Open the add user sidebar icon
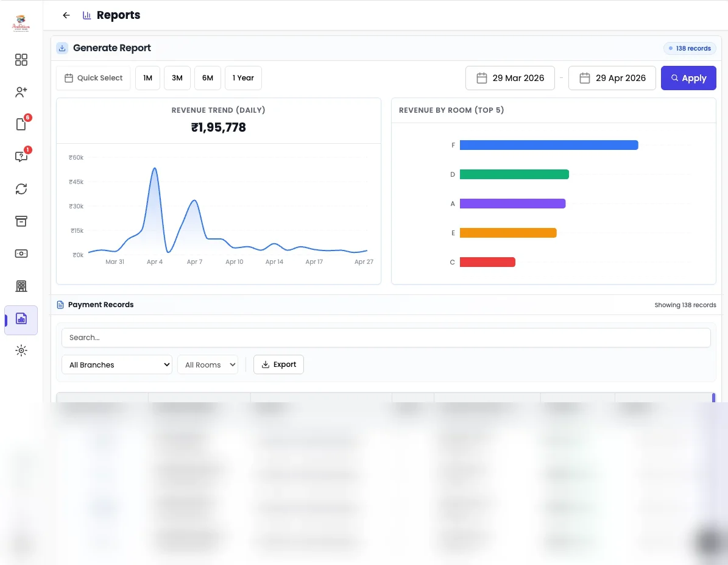Viewport: 728px width, 565px height. [21, 92]
